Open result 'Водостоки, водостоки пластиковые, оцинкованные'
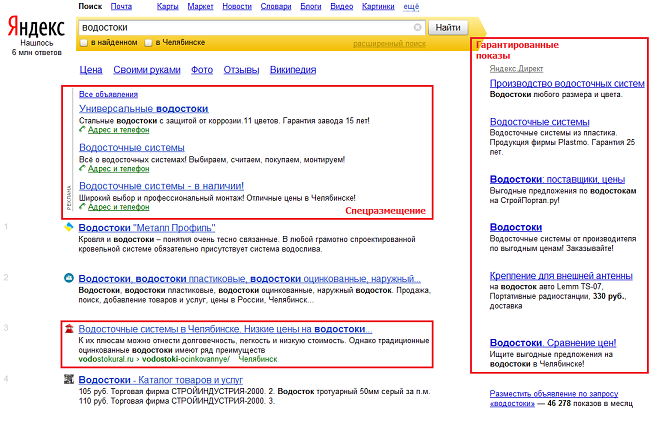 [x=250, y=278]
